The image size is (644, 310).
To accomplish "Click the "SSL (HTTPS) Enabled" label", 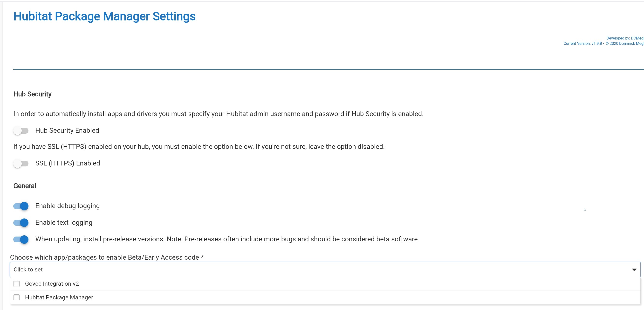I will (x=68, y=163).
